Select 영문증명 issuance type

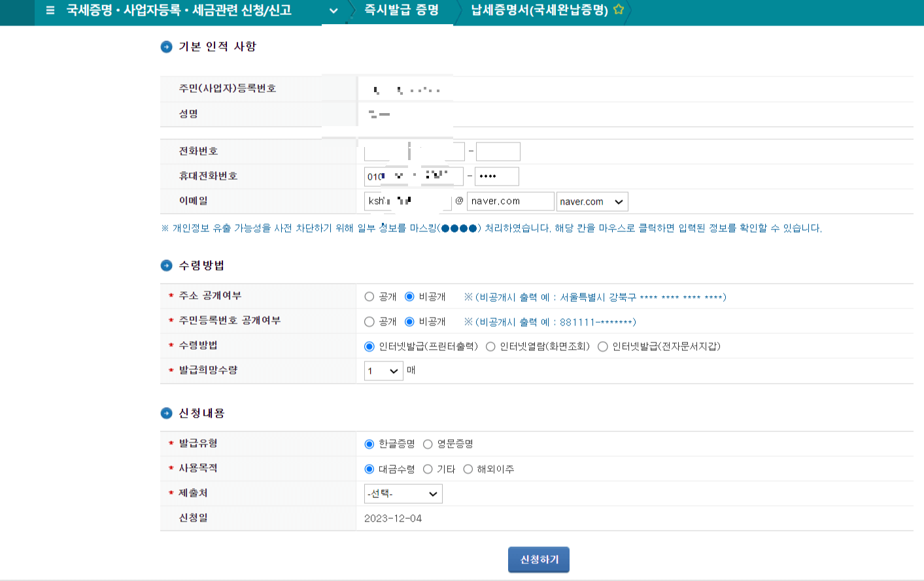(x=428, y=444)
